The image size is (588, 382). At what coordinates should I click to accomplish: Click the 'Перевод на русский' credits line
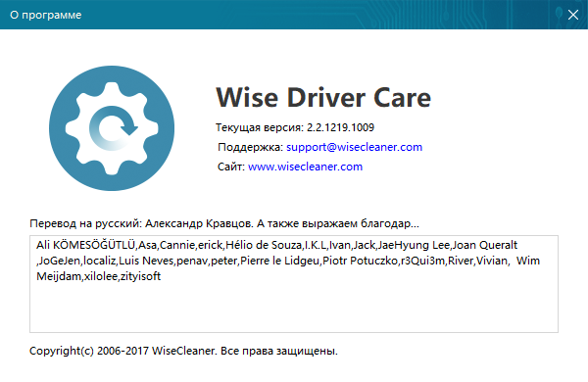pyautogui.click(x=224, y=223)
